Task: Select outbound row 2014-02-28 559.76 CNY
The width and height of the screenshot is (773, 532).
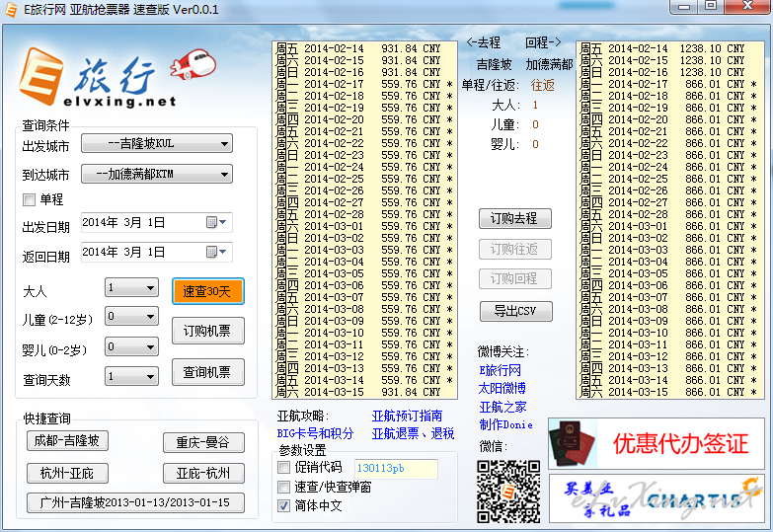Action: click(x=364, y=214)
